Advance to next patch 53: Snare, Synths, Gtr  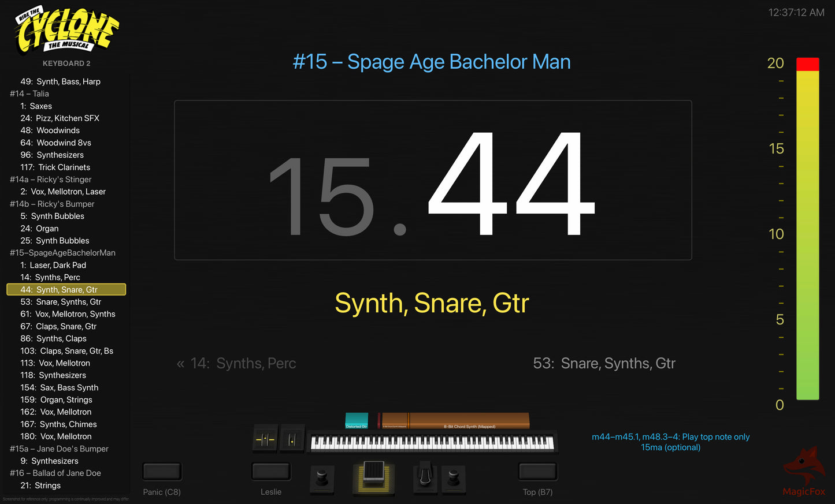pos(603,364)
